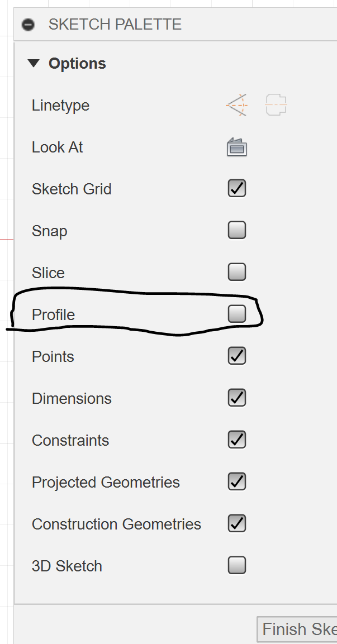Uncheck the Dimensions option

click(x=236, y=398)
